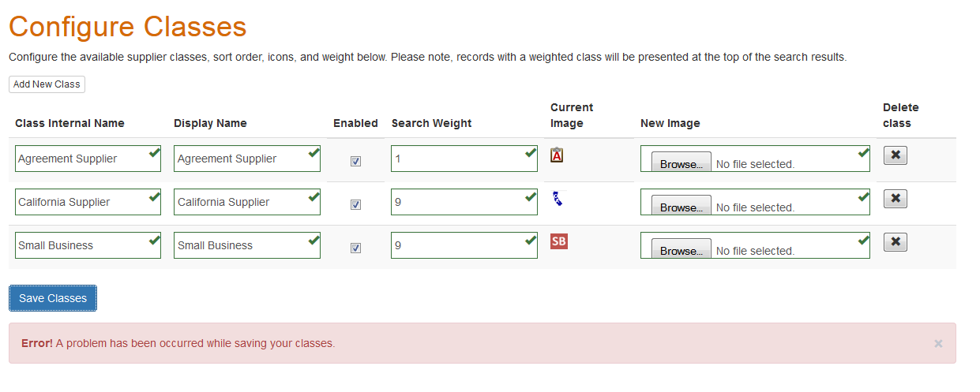Delete the Agreement Supplier class

point(895,155)
